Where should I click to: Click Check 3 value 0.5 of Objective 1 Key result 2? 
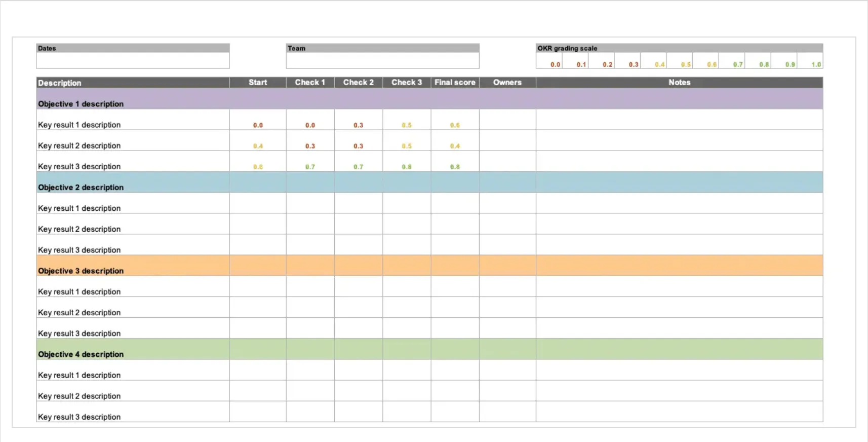pyautogui.click(x=407, y=146)
